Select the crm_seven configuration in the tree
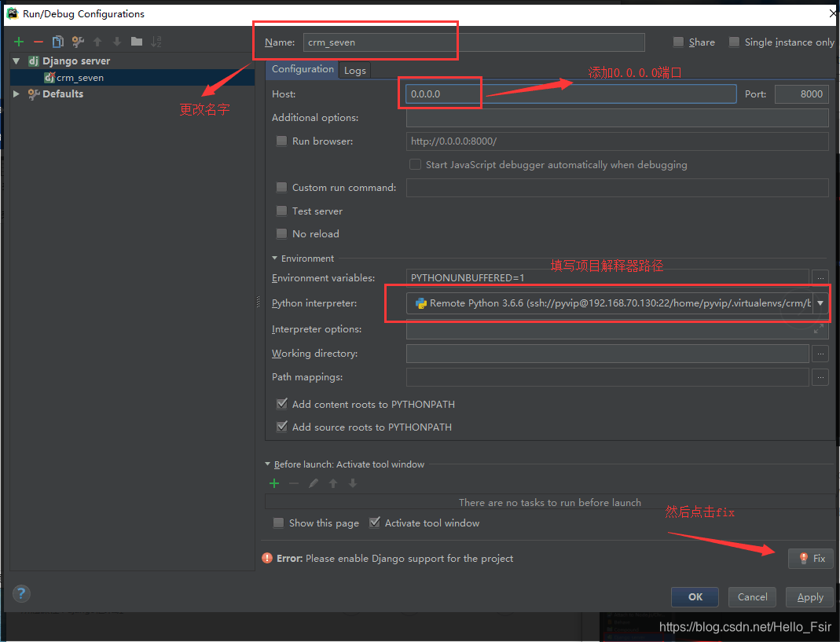 [80, 78]
